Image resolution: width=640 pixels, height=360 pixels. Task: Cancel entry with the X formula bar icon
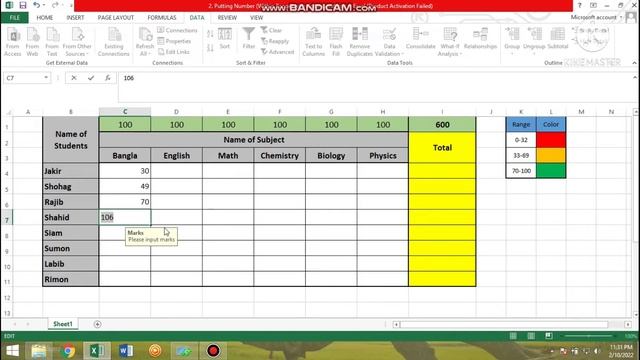[x=73, y=78]
